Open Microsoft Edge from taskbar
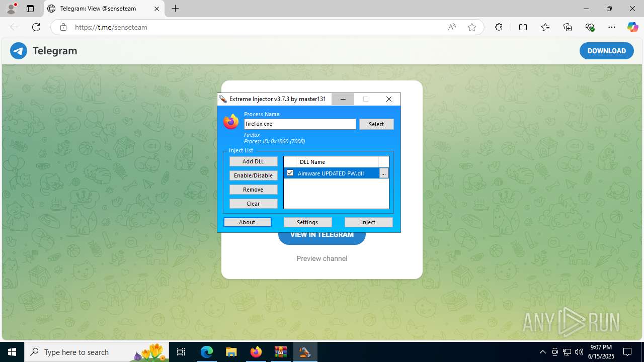644x362 pixels. tap(207, 352)
